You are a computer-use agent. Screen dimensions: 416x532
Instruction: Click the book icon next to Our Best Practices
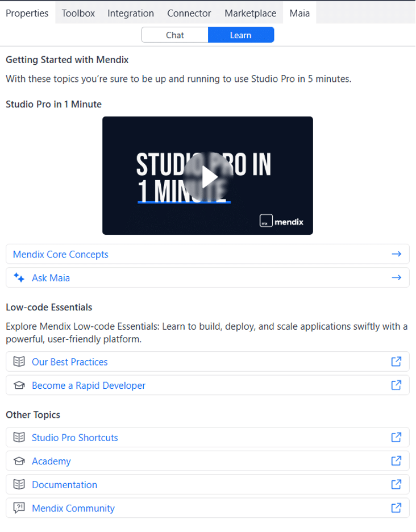pos(19,361)
